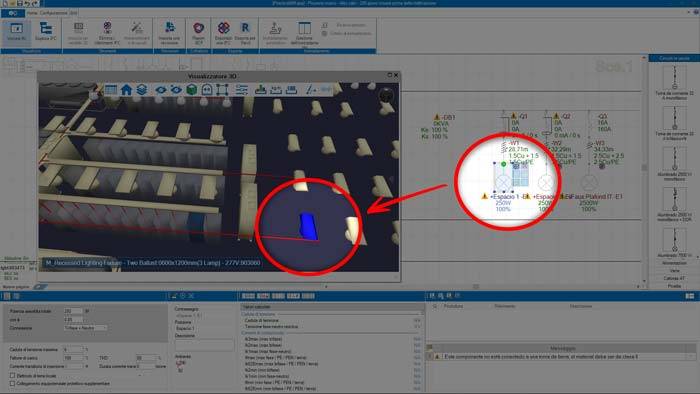Image resolution: width=700 pixels, height=394 pixels.
Task: Click the Save icon in quick access toolbar
Action: pyautogui.click(x=20, y=3)
